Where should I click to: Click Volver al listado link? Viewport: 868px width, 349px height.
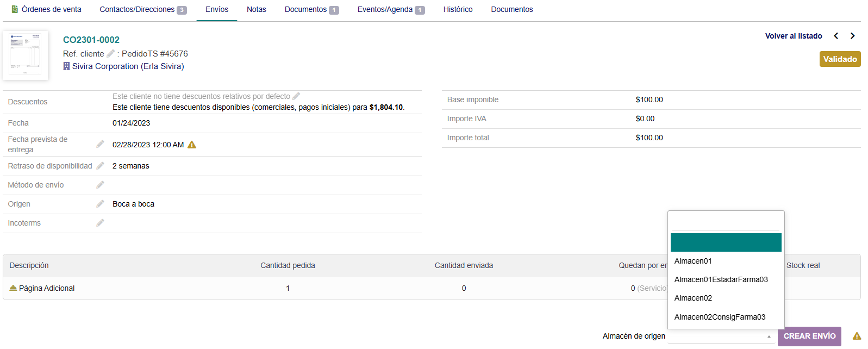click(x=793, y=36)
